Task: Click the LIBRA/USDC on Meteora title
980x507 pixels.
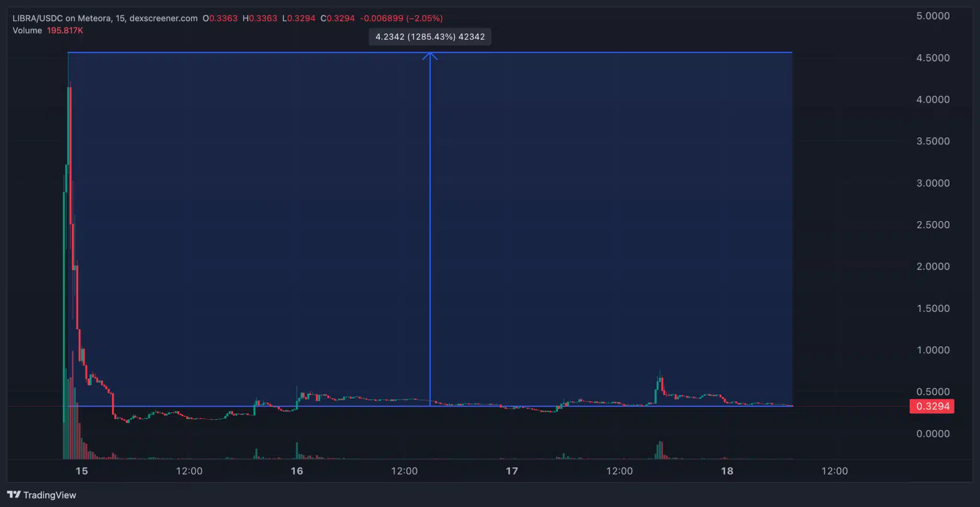Action: (x=62, y=18)
